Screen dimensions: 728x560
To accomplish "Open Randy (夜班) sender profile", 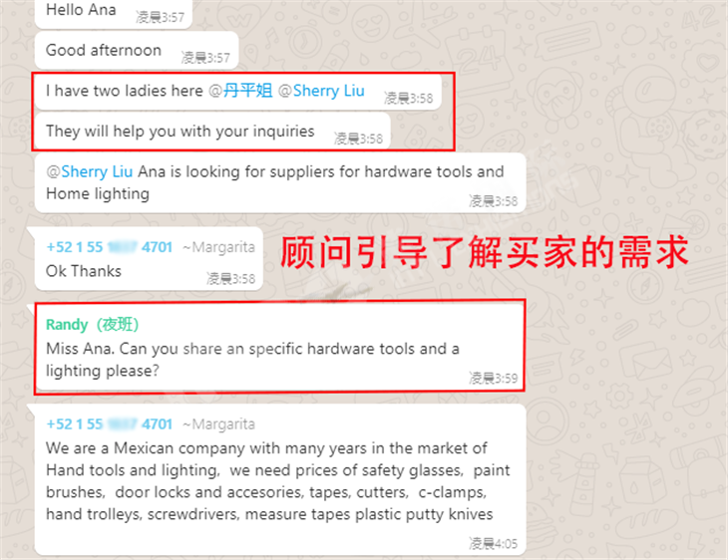I will 93,324.
